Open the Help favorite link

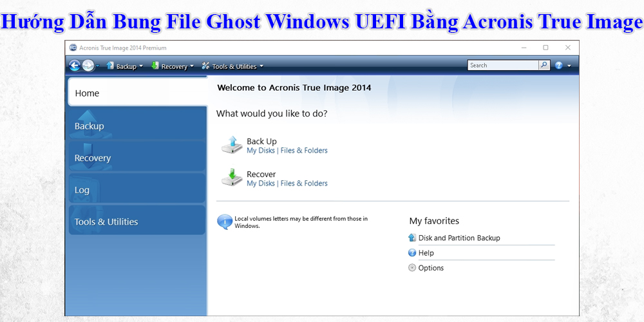[x=426, y=253]
